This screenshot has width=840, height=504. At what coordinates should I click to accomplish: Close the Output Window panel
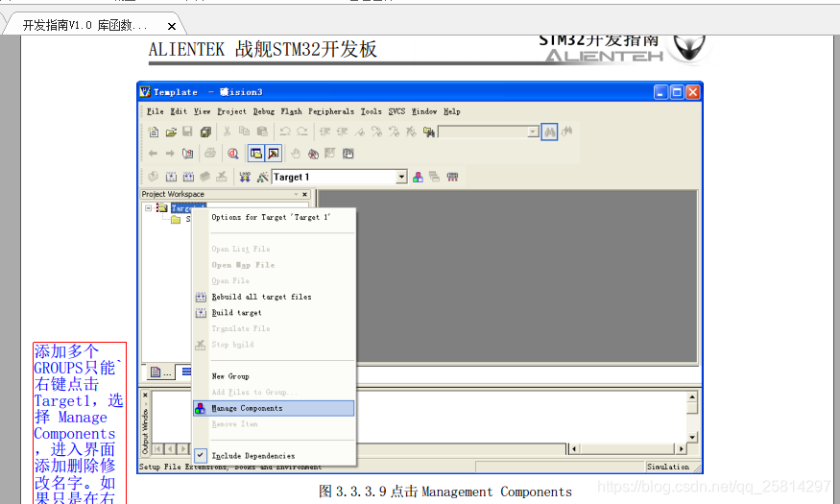(x=145, y=396)
